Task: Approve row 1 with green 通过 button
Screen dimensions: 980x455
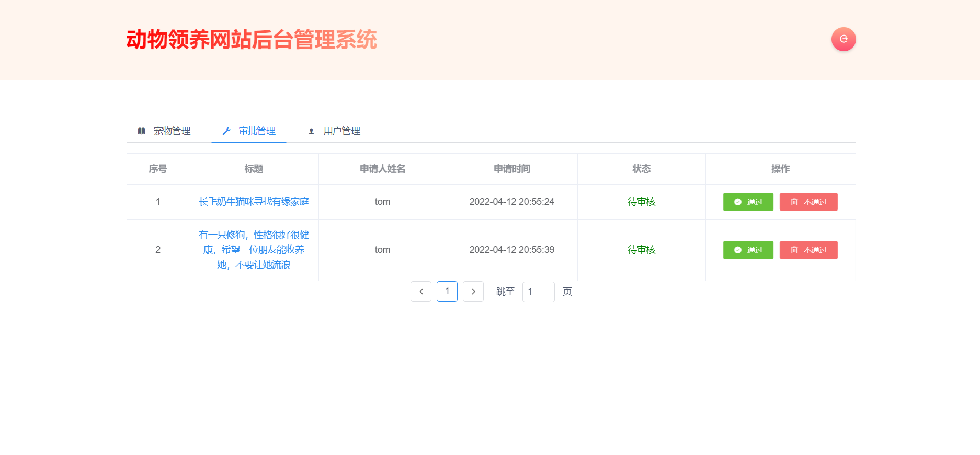Action: pyautogui.click(x=748, y=202)
